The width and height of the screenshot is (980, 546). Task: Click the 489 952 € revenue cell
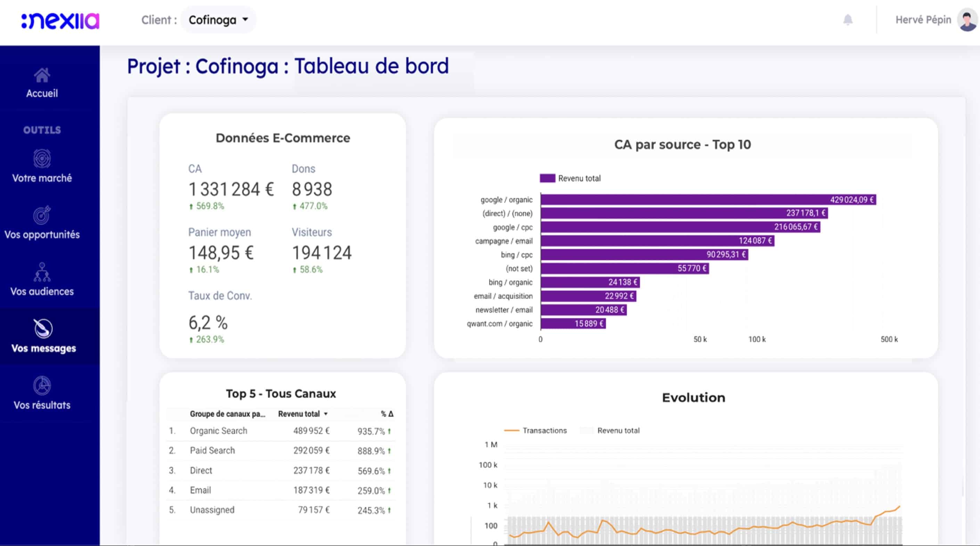coord(311,431)
